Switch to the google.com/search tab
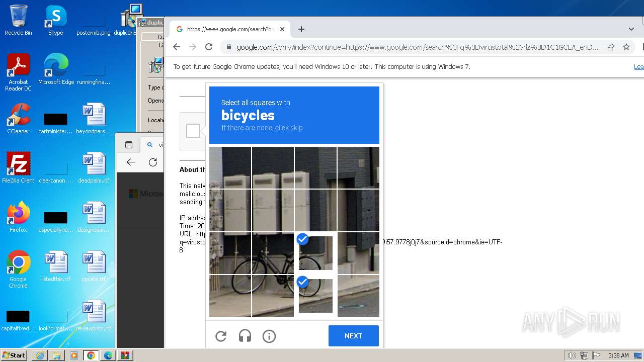644x362 pixels. [230, 29]
